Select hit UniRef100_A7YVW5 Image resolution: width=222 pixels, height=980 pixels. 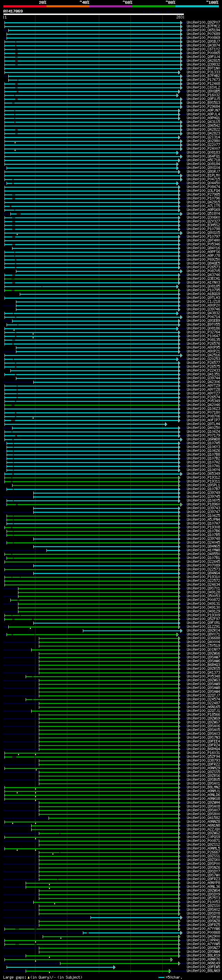(203, 944)
